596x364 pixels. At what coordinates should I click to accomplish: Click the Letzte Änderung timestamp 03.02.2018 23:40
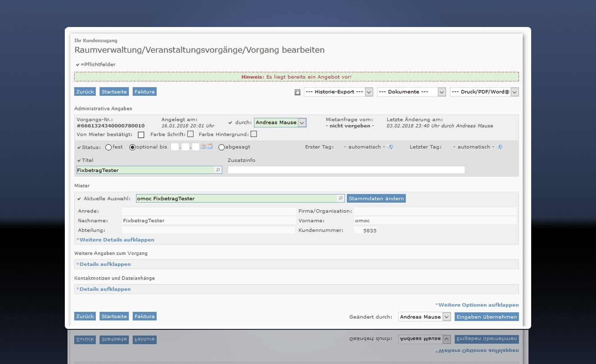(x=440, y=126)
